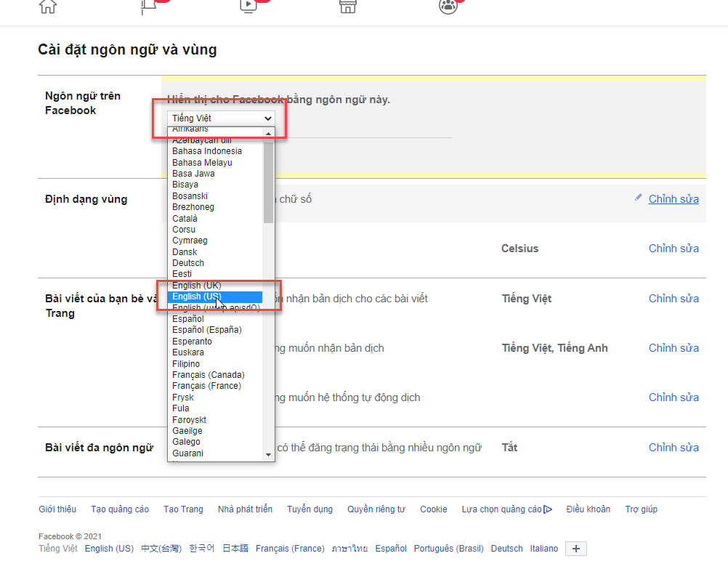Switch to English (US) in footer
Screen dimensions: 728x577
coord(109,548)
